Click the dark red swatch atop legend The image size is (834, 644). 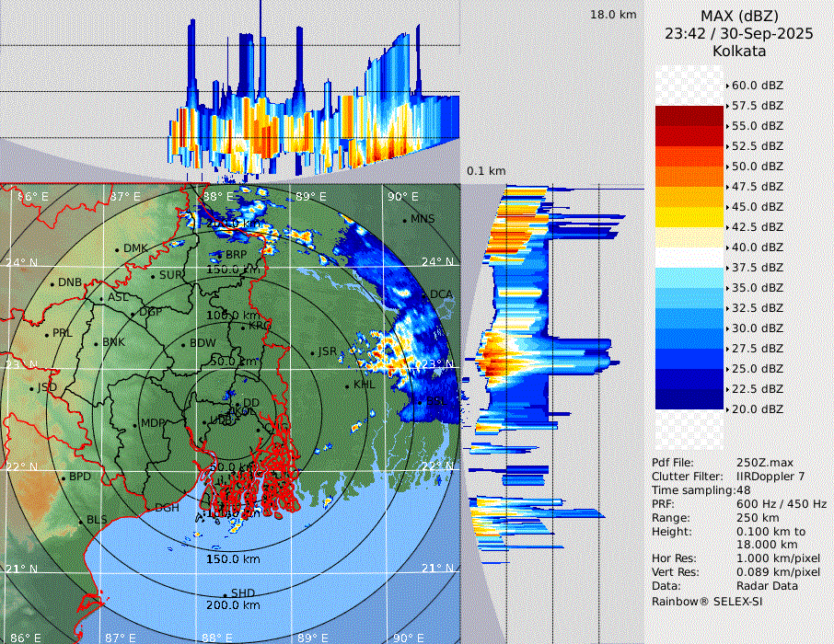689,116
